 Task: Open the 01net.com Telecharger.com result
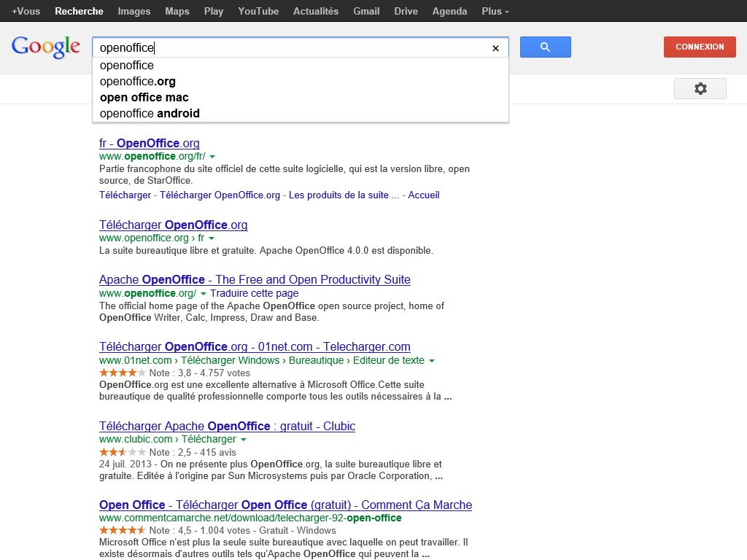point(255,346)
